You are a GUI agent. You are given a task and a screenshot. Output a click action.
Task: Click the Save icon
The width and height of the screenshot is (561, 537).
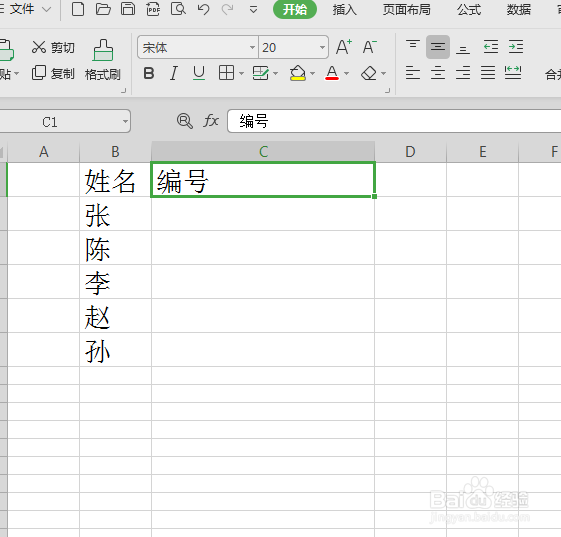pos(128,9)
